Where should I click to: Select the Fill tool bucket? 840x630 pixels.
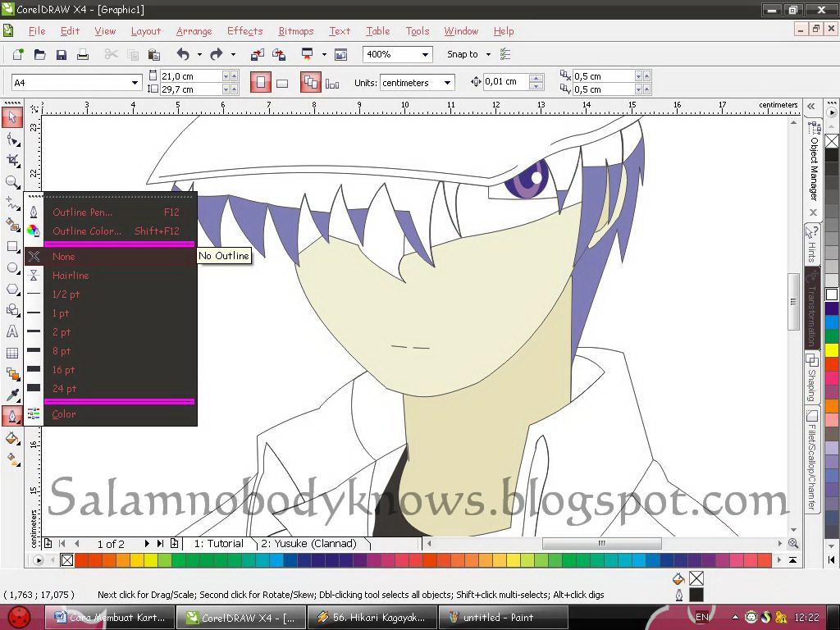(x=12, y=438)
